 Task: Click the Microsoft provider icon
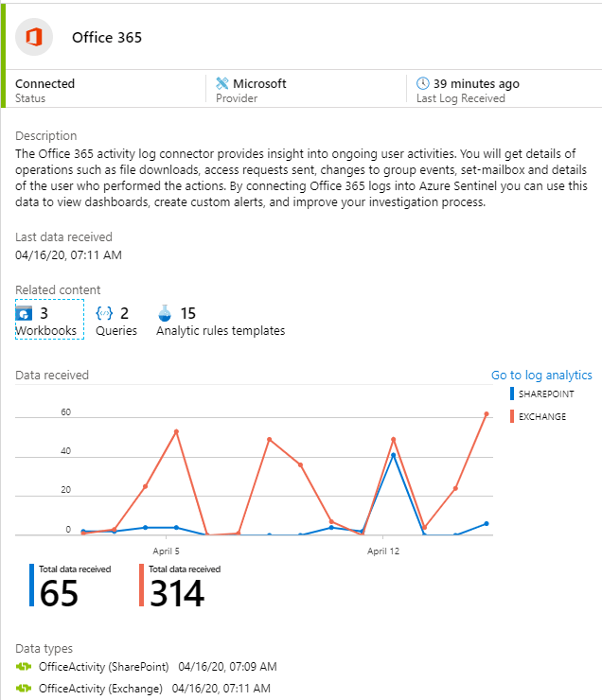click(222, 83)
